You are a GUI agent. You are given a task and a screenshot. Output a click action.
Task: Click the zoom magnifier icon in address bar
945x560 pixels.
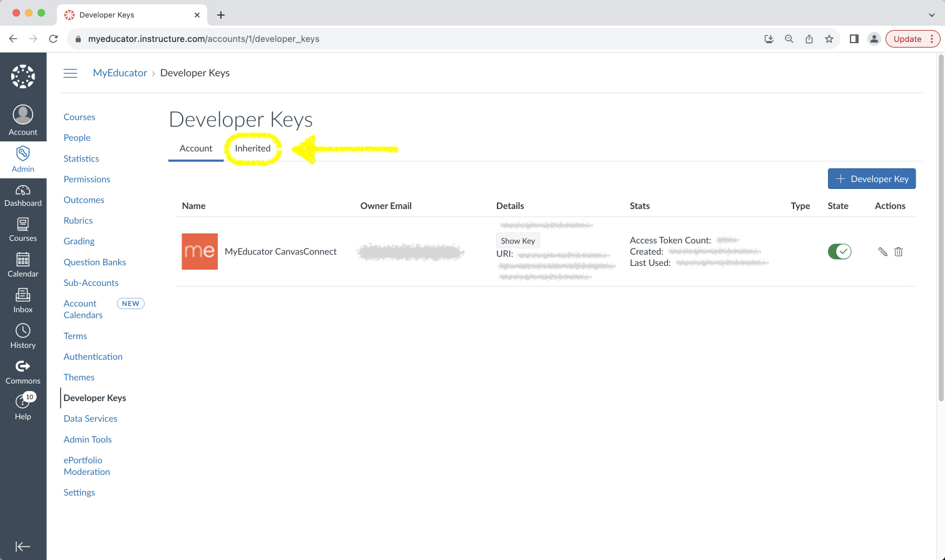coord(789,39)
